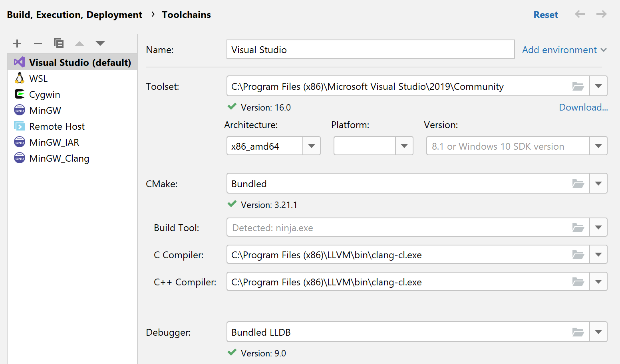Click the Cygwin toolchain icon
This screenshot has height=364, width=620.
(x=19, y=94)
